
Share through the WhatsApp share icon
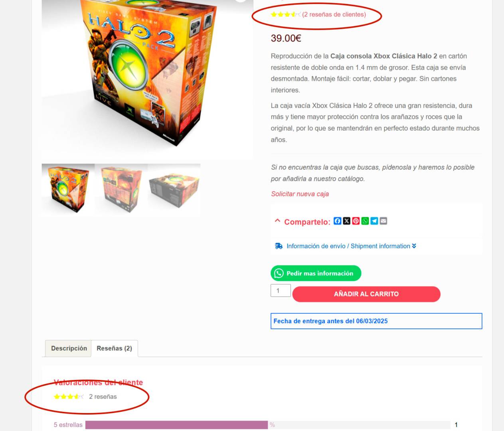[x=365, y=221]
